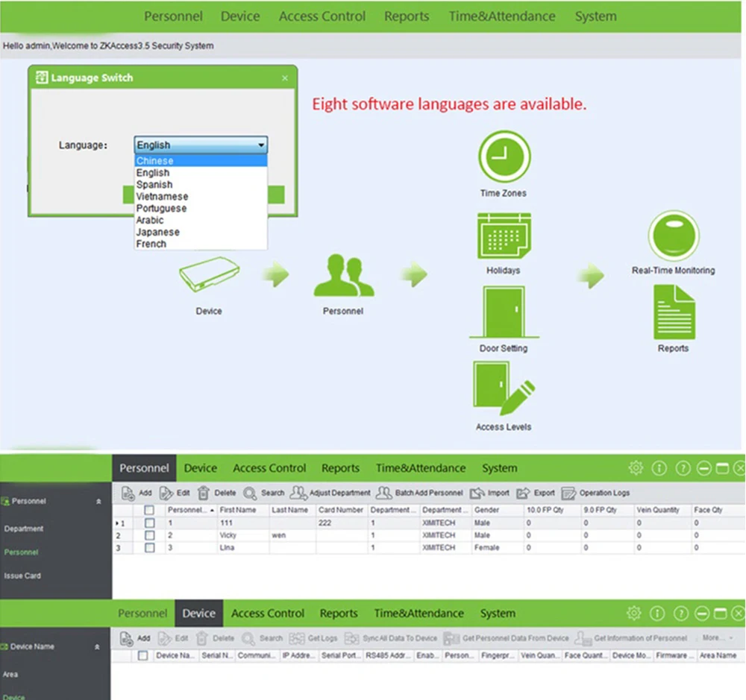This screenshot has width=746, height=700.
Task: Sort by the Gender column header
Action: pyautogui.click(x=498, y=510)
